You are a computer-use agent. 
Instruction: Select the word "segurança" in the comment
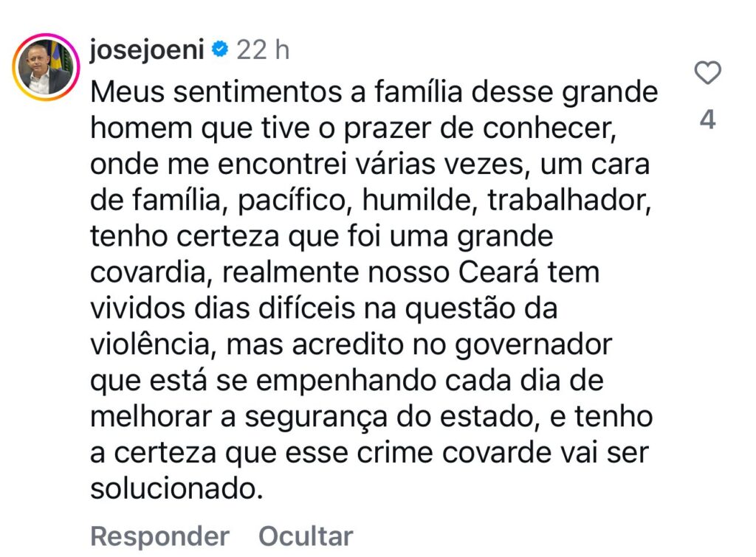pyautogui.click(x=316, y=418)
